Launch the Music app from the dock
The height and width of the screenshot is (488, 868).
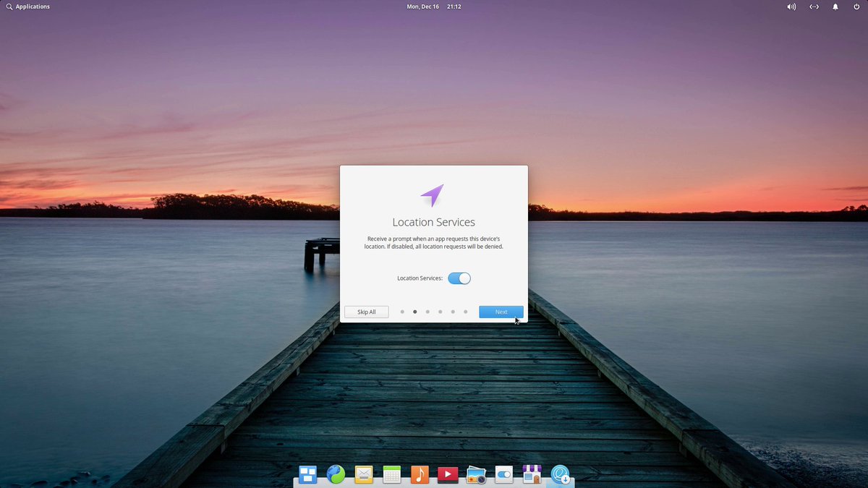click(420, 474)
